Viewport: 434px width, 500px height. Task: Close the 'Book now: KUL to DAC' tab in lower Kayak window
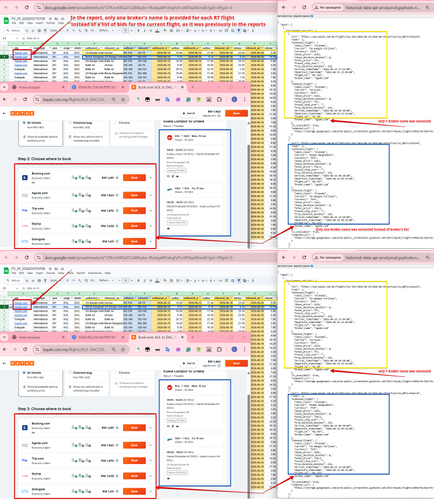pos(182,337)
